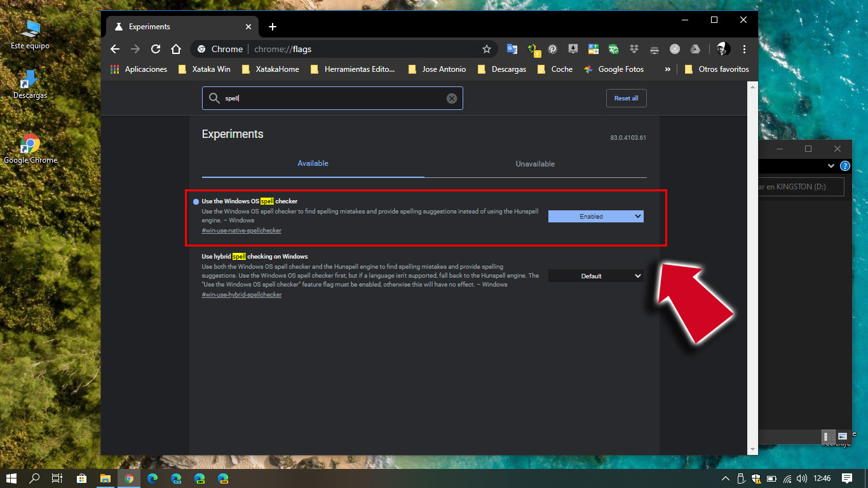Follow the #win-use-native-spellchecker link
868x488 pixels.
point(241,230)
